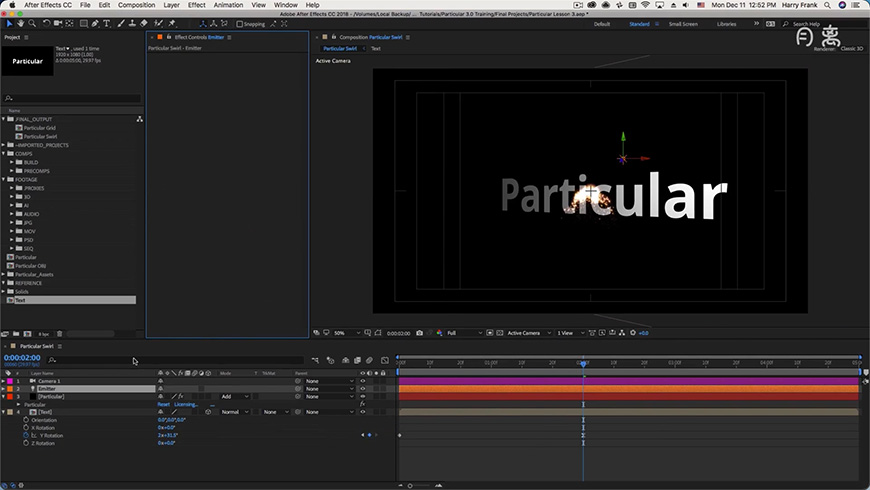Click the current time indicator playhead
The width and height of the screenshot is (870, 490).
583,363
